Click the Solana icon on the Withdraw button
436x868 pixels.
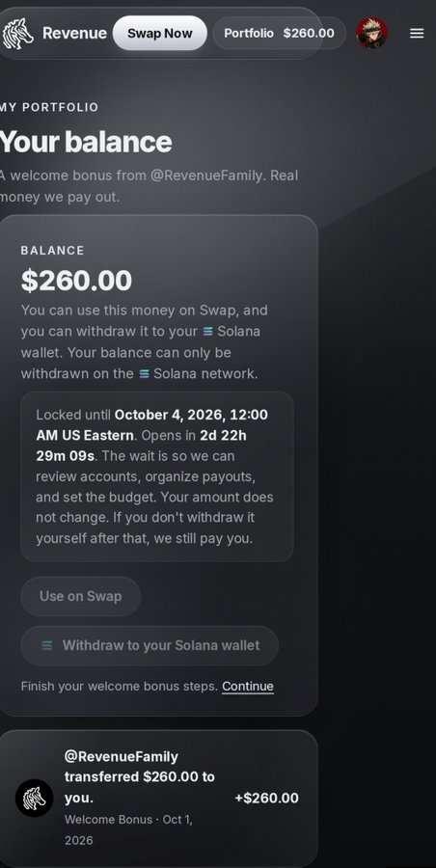(x=47, y=645)
